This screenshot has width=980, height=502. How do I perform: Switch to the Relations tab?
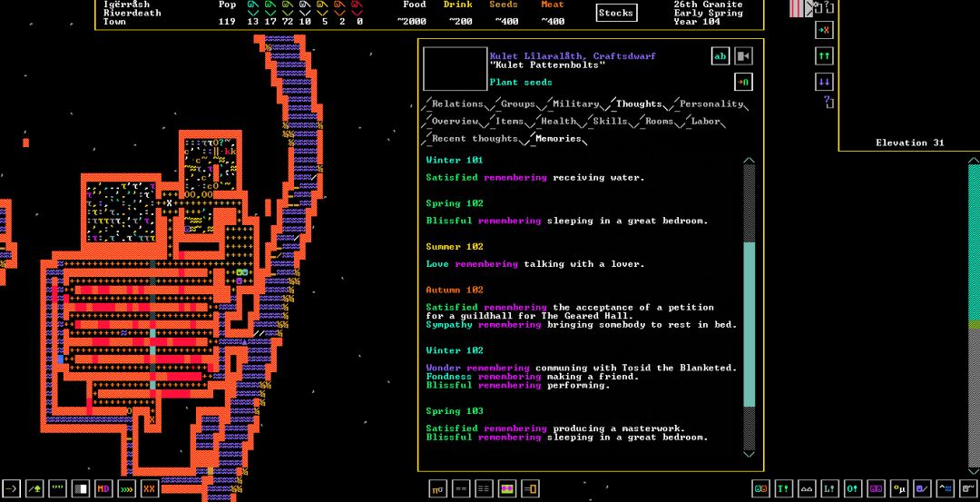coord(457,104)
